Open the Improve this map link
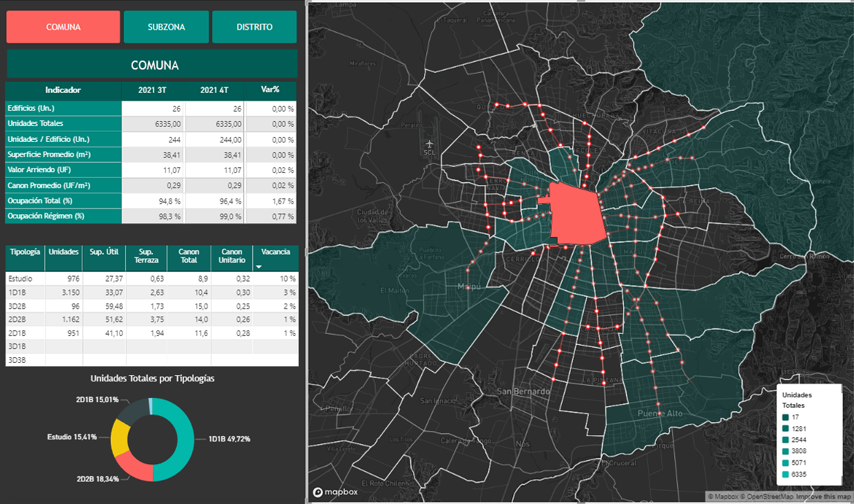This screenshot has width=854, height=504. coord(824,496)
